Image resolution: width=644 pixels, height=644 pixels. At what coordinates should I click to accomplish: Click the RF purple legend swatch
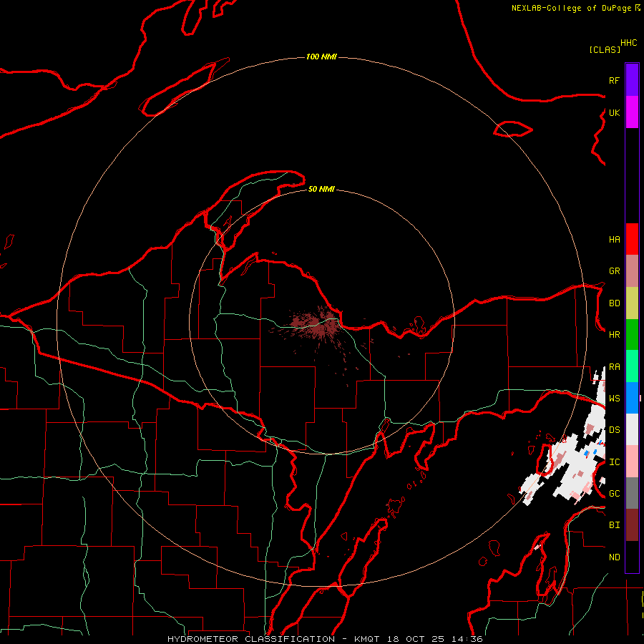(632, 80)
